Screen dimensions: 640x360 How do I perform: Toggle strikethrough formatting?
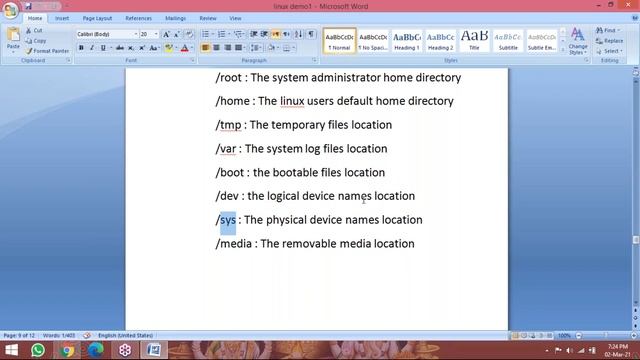[120, 48]
